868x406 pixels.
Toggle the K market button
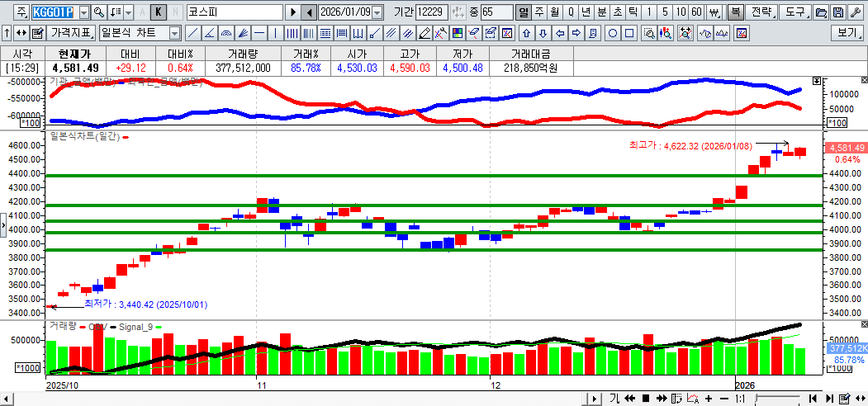point(159,12)
